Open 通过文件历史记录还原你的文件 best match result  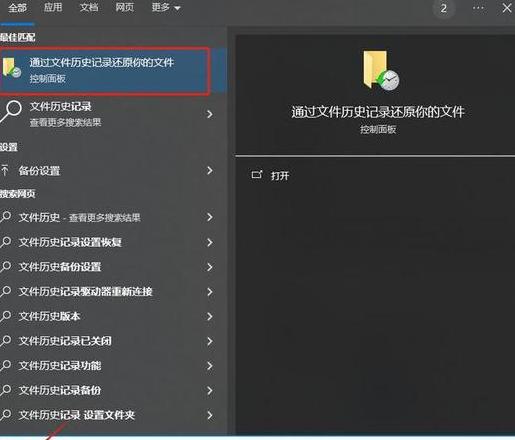point(105,71)
